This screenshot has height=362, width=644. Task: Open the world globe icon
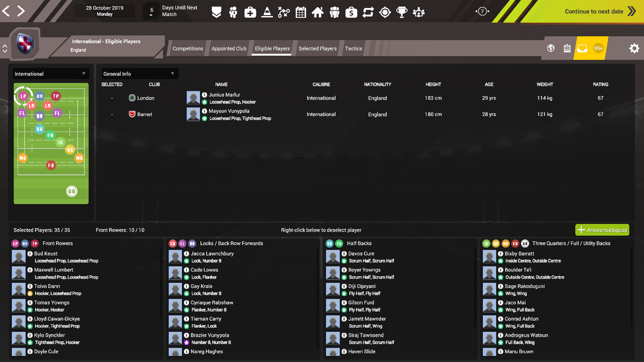[550, 48]
